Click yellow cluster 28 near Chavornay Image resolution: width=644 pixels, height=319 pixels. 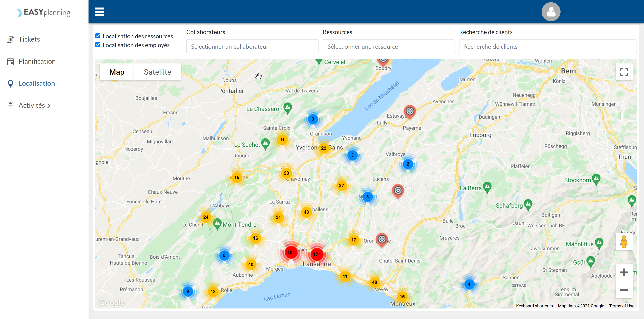(286, 173)
